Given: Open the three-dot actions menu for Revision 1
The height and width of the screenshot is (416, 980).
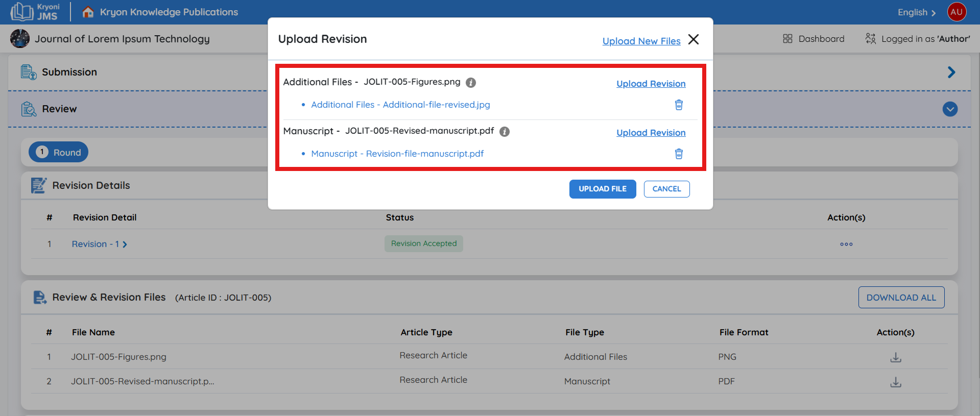Looking at the screenshot, I should 846,244.
